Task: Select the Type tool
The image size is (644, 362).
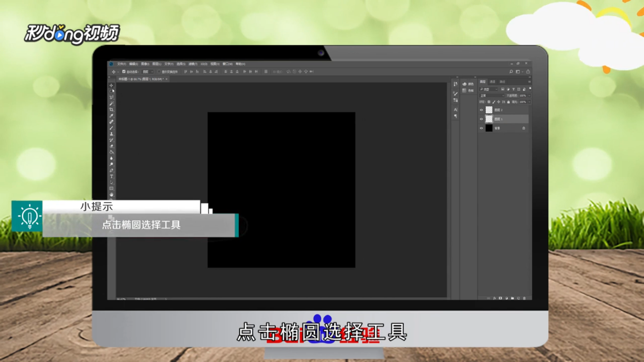Action: [x=111, y=176]
